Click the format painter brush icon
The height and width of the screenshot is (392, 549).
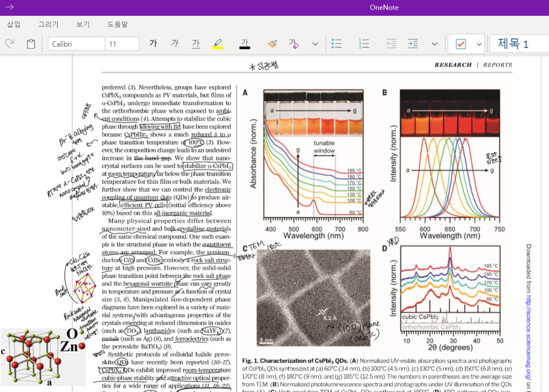pos(272,44)
